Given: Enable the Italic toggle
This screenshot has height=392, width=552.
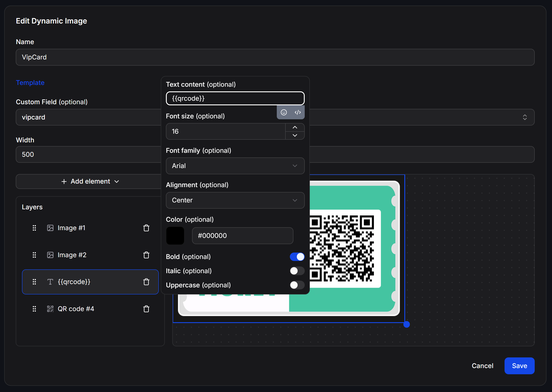Looking at the screenshot, I should (297, 271).
